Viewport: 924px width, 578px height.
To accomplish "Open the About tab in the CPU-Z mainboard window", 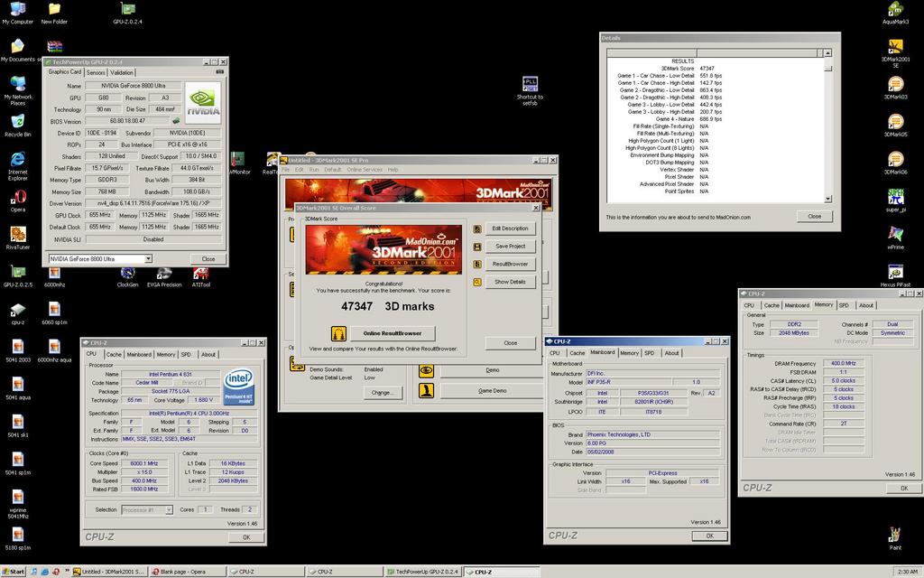I will click(x=671, y=353).
